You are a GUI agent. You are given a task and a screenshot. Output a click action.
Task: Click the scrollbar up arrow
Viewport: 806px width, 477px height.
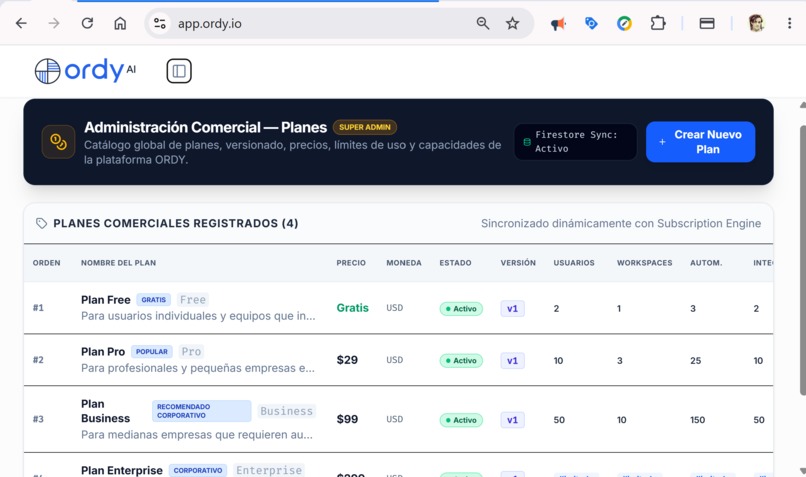pos(802,105)
